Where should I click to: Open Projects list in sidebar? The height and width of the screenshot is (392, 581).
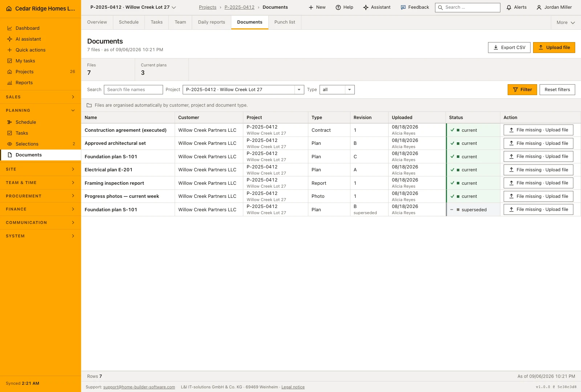click(40, 72)
